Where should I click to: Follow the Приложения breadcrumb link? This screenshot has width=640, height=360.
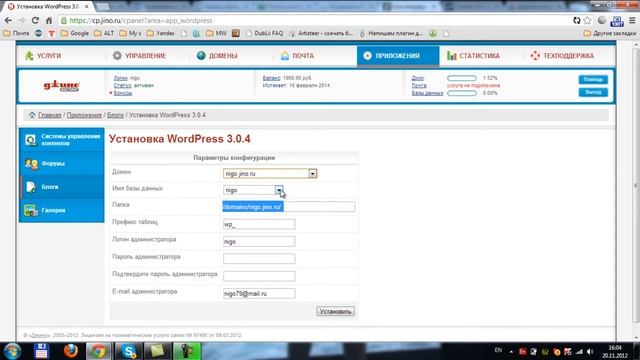click(84, 115)
